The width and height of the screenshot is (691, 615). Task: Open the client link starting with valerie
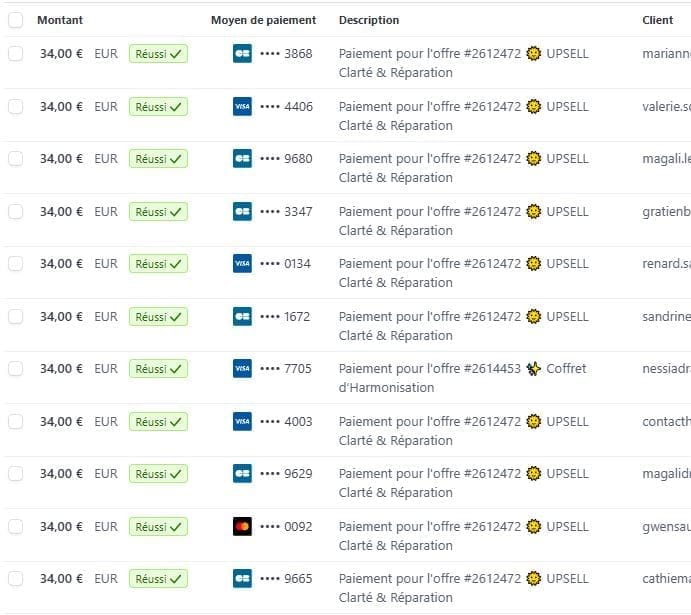666,106
